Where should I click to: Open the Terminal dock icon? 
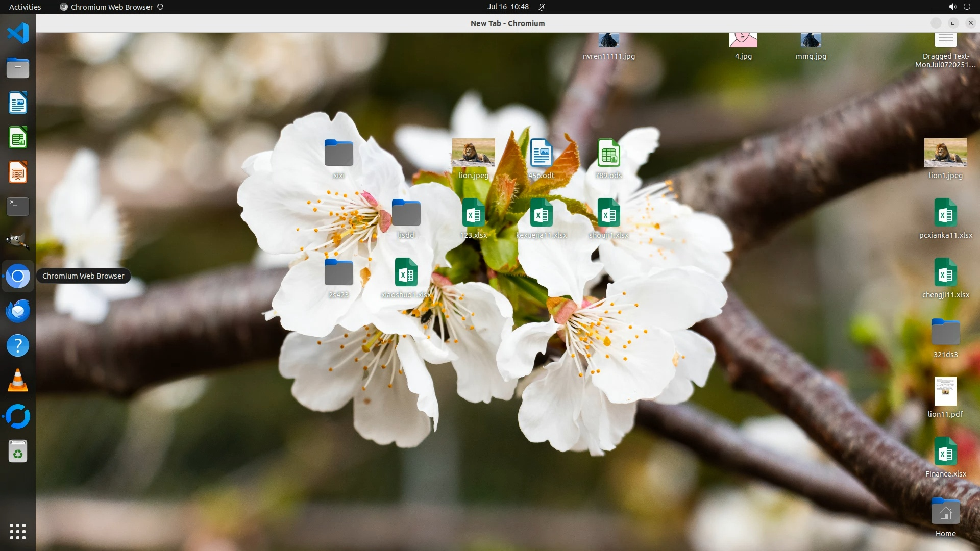(18, 207)
